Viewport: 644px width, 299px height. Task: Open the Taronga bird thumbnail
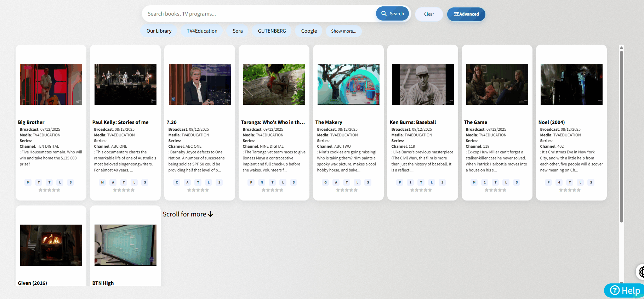[x=274, y=84]
